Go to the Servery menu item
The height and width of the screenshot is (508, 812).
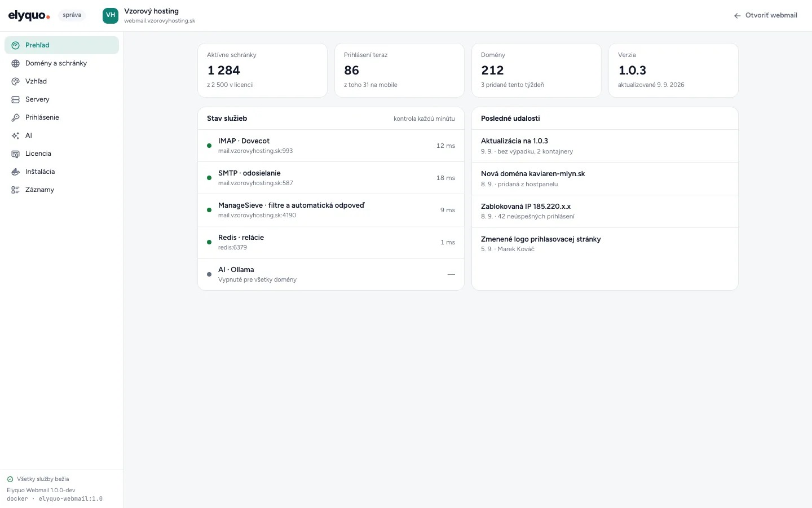coord(62,99)
